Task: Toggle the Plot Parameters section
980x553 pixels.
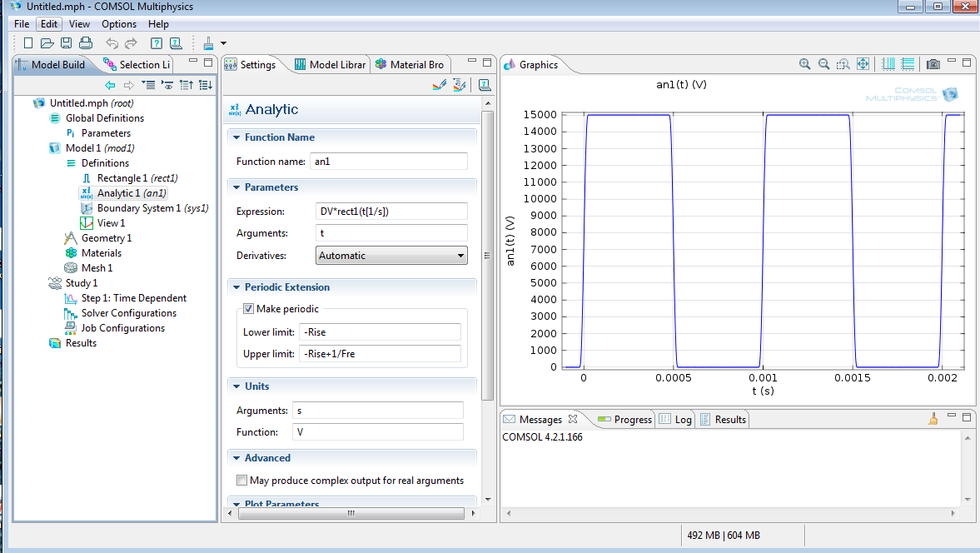Action: [236, 503]
